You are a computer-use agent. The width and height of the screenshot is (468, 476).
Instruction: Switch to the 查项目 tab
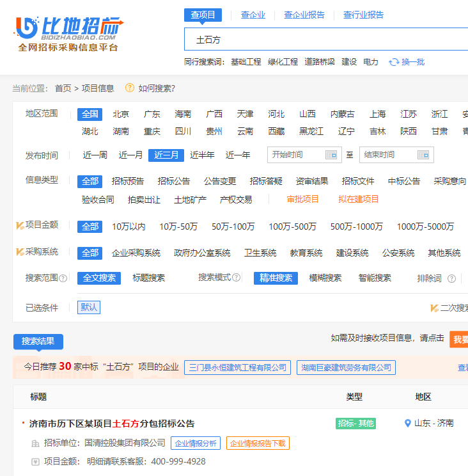(203, 15)
